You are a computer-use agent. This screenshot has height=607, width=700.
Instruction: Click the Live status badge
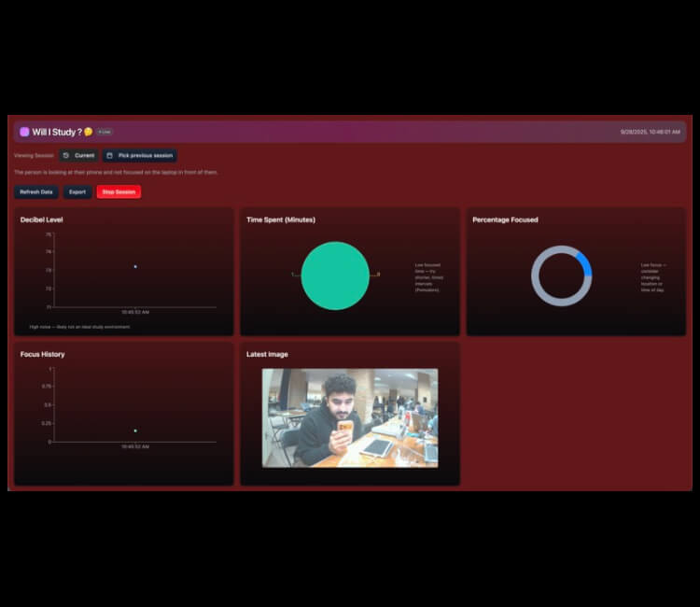pos(105,132)
